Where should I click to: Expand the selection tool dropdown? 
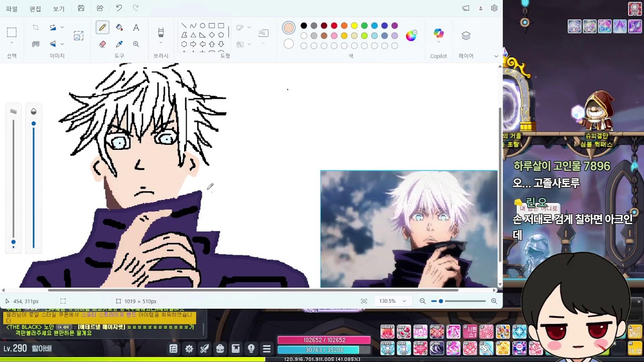click(x=12, y=44)
